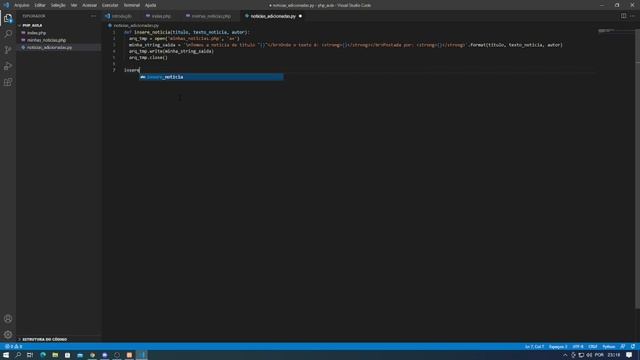Click the editor vertical scrollbar
The height and width of the screenshot is (360, 640).
(637, 169)
